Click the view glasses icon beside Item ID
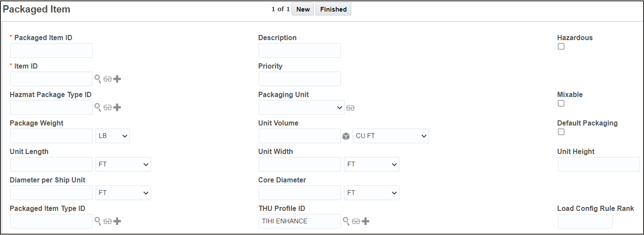Image resolution: width=644 pixels, height=235 pixels. pyautogui.click(x=108, y=79)
